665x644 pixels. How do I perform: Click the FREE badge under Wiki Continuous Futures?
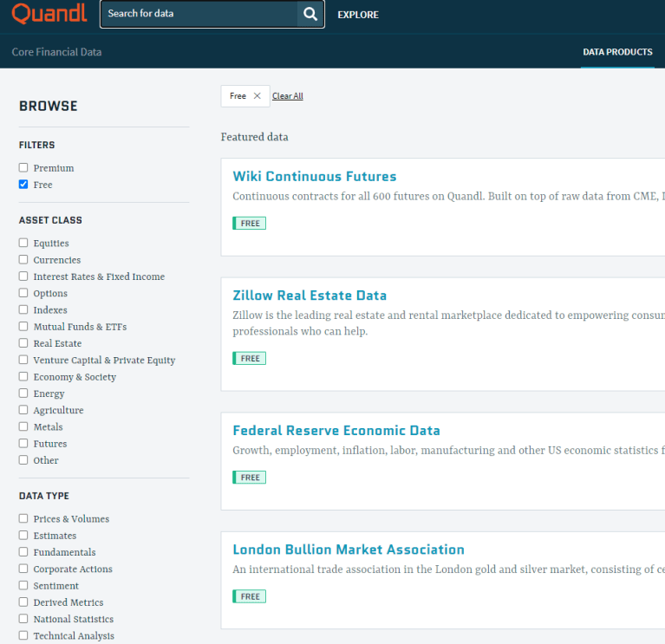click(250, 224)
